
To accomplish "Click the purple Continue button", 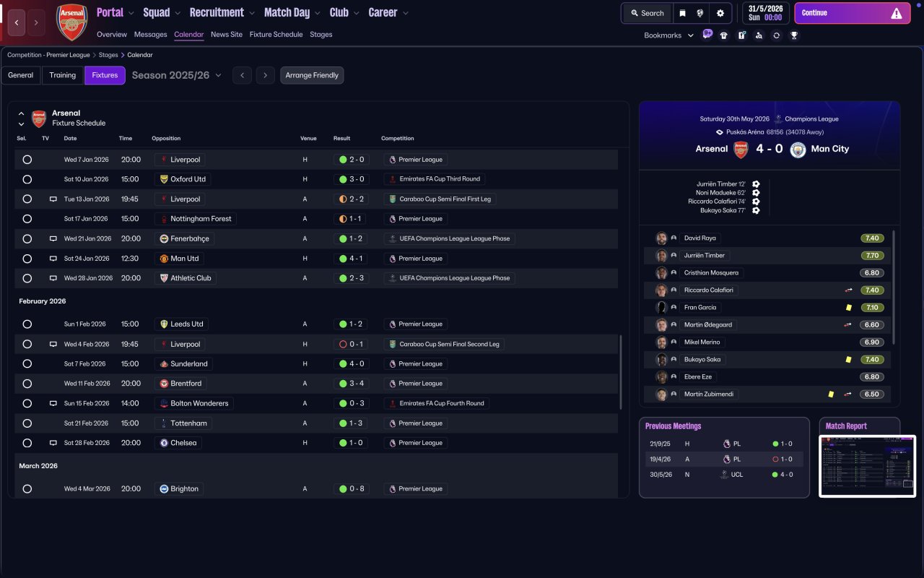I will (852, 13).
